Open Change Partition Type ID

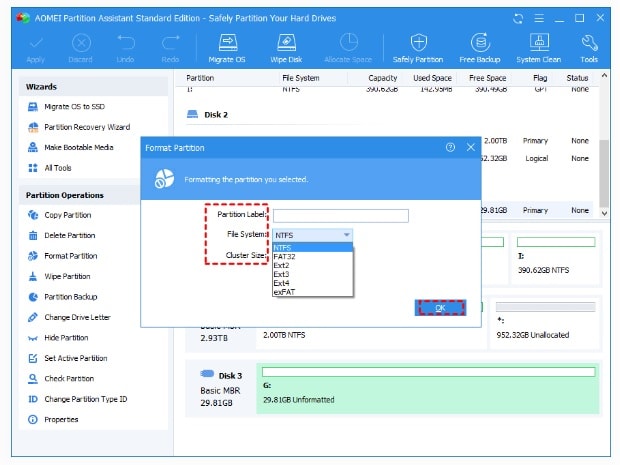click(78, 399)
